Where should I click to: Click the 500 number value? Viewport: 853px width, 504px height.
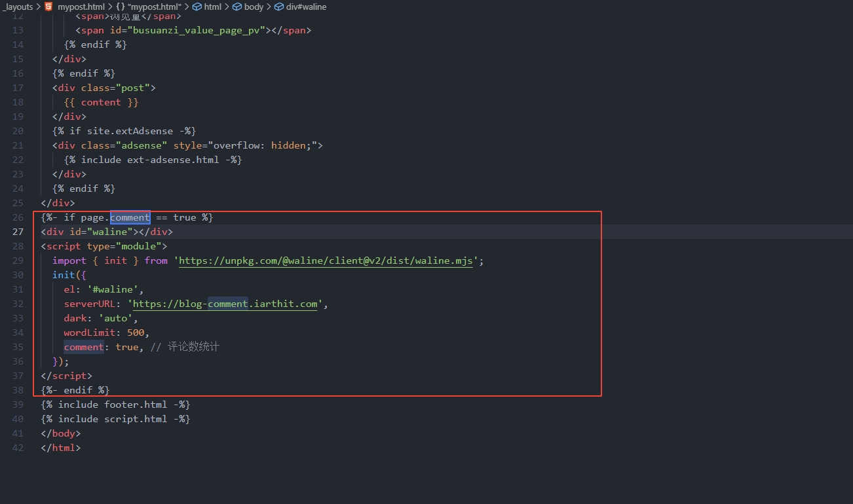click(x=136, y=333)
